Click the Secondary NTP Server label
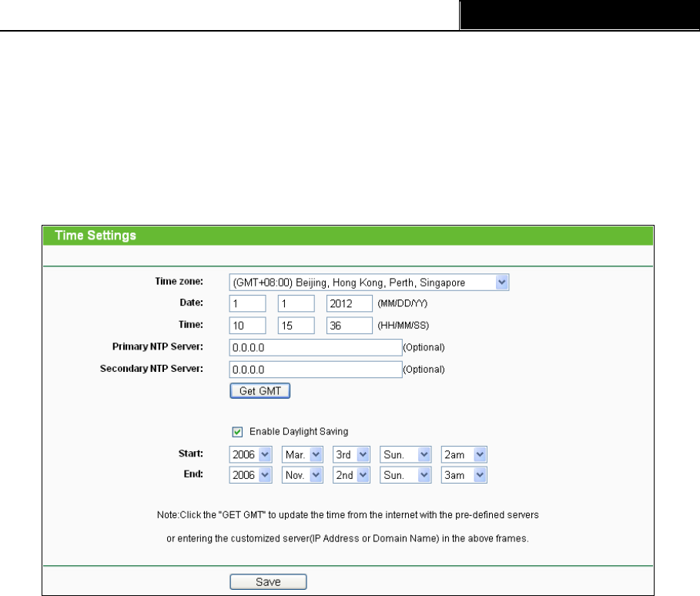The width and height of the screenshot is (700, 596). click(152, 368)
